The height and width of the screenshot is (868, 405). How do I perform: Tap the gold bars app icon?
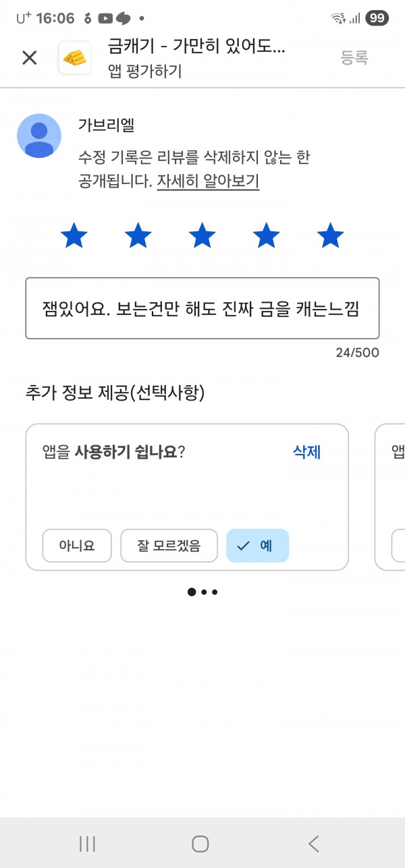click(x=75, y=58)
